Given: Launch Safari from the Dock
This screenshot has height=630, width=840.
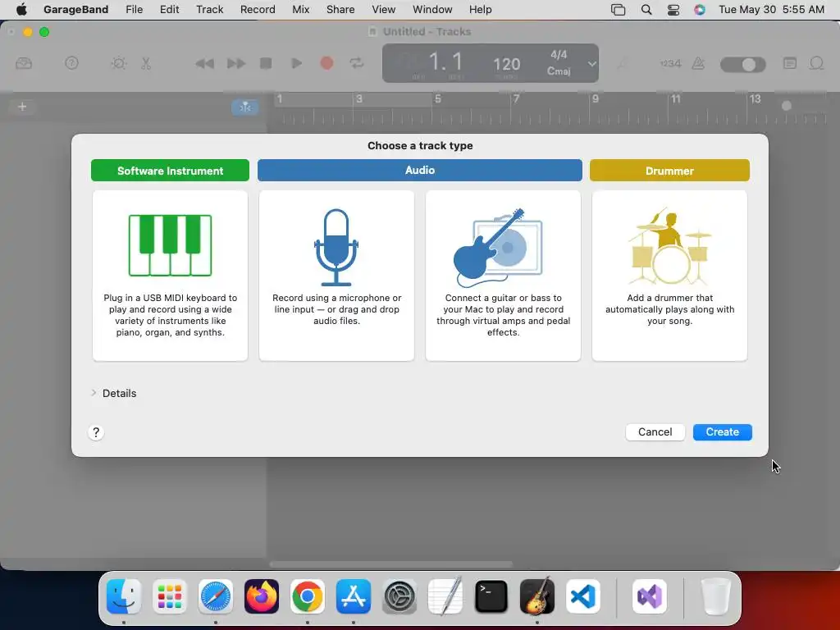Looking at the screenshot, I should pyautogui.click(x=216, y=596).
